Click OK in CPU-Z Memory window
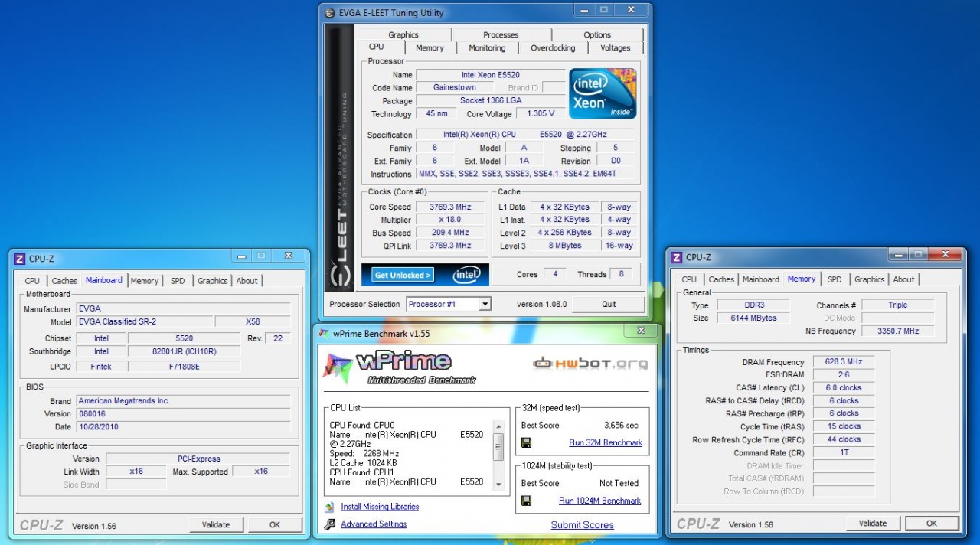Screen dimensions: 980x545 (932, 524)
